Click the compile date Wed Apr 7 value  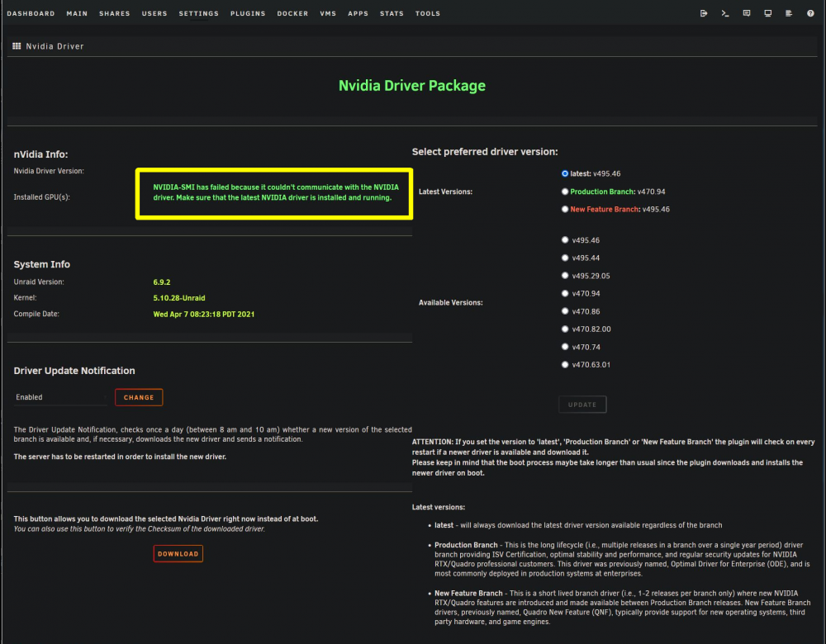[x=204, y=315]
